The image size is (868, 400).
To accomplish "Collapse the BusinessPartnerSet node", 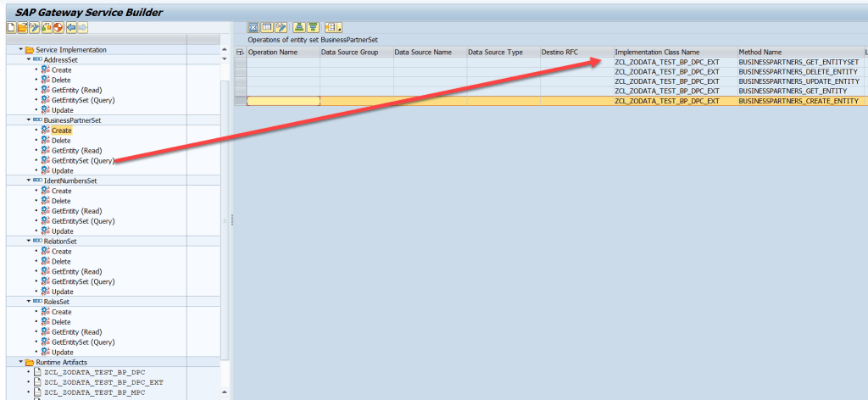I will point(28,120).
